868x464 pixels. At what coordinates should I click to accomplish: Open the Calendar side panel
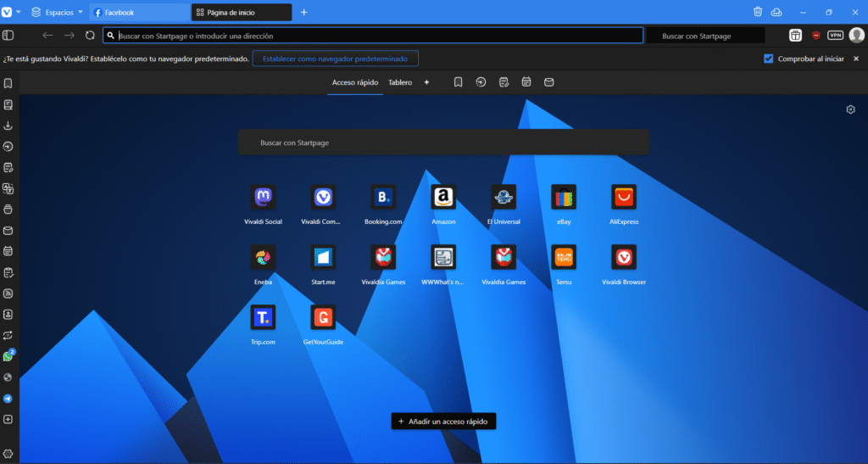coord(8,251)
